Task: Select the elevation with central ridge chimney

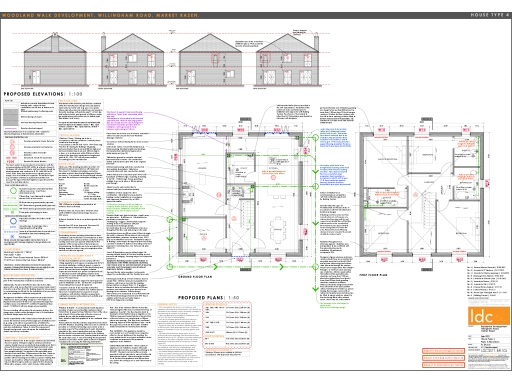Action: point(55,59)
